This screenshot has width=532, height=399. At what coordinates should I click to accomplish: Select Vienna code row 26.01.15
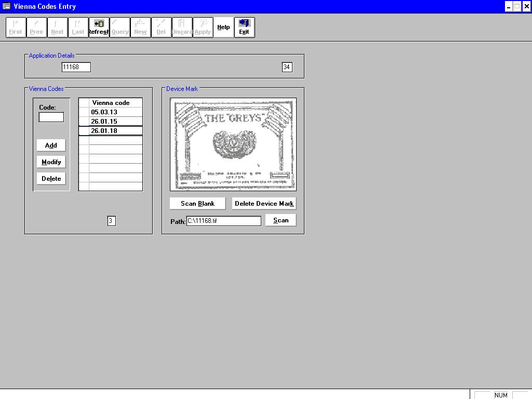click(115, 122)
